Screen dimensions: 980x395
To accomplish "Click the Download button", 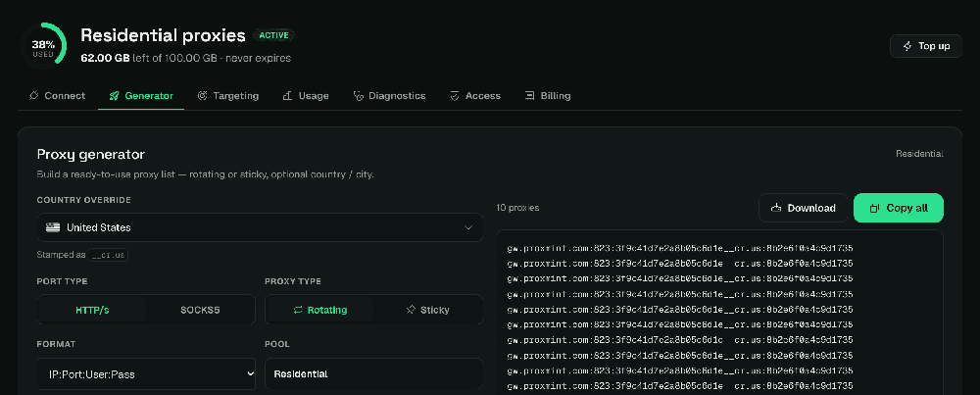I will 804,208.
